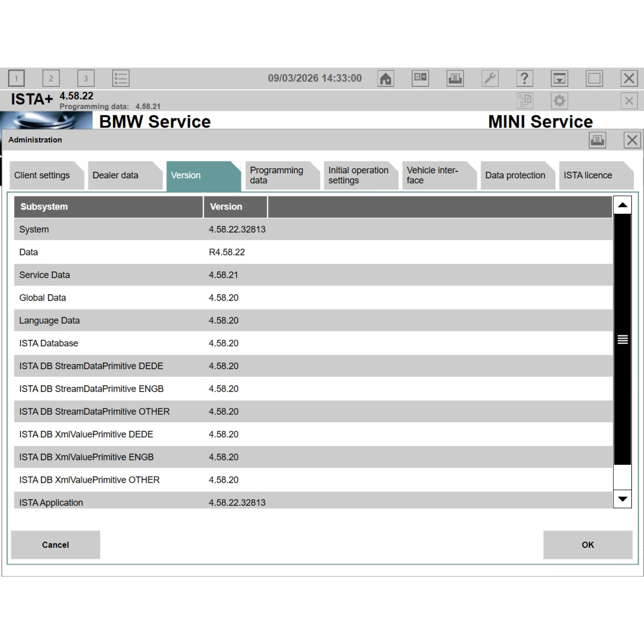This screenshot has height=644, width=644.
Task: Switch to the Dealer data tab
Action: click(x=116, y=175)
